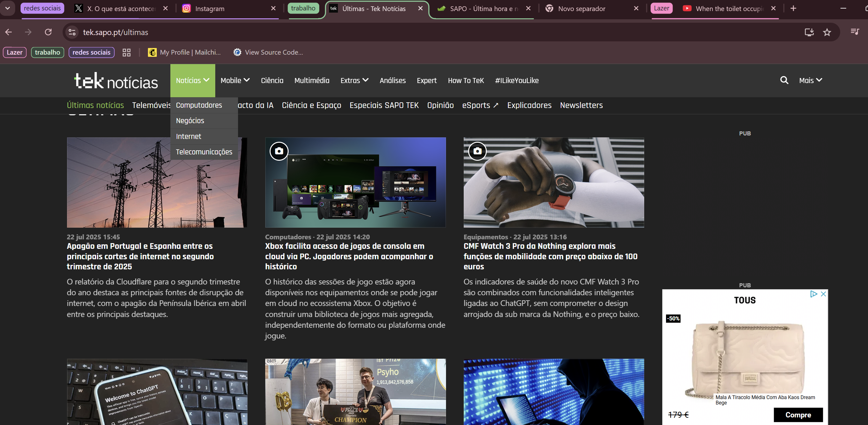Viewport: 868px width, 425px height.
Task: Click the gallery camera icon on Xbox image
Action: tap(279, 152)
